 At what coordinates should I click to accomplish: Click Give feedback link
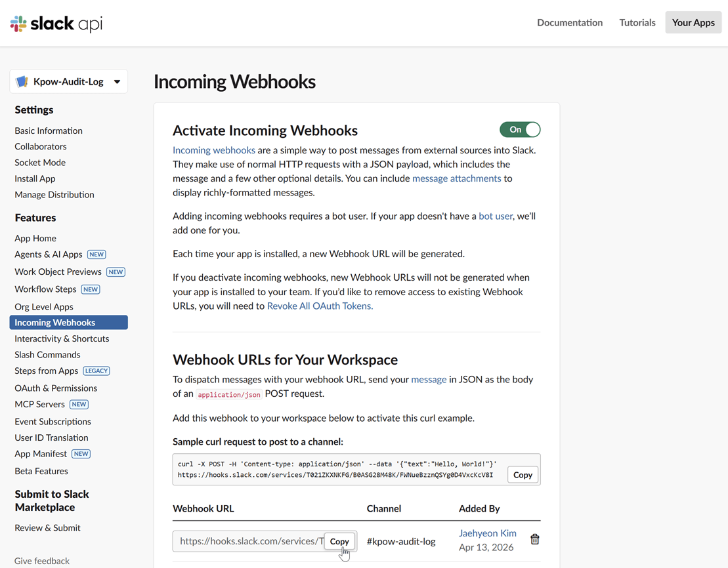(x=42, y=561)
